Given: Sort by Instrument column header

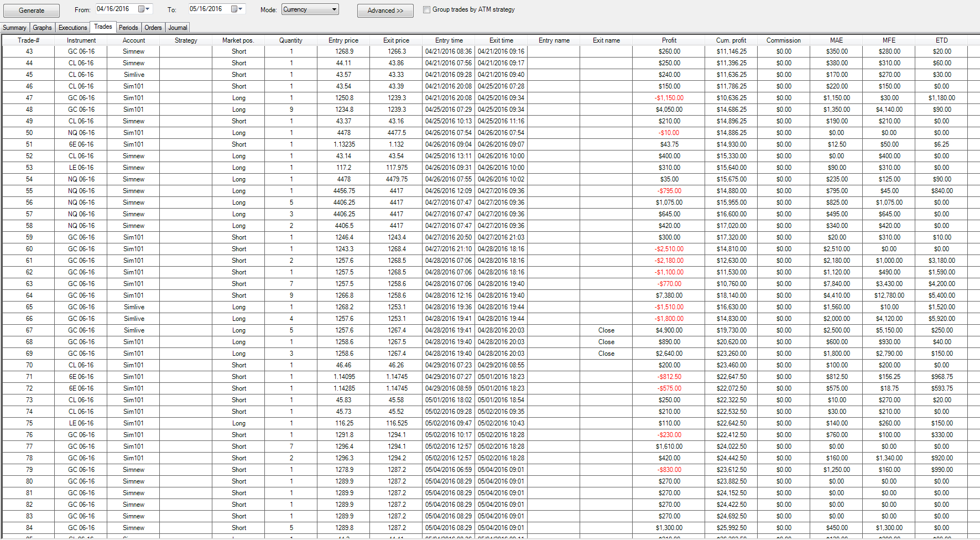Looking at the screenshot, I should pos(81,40).
